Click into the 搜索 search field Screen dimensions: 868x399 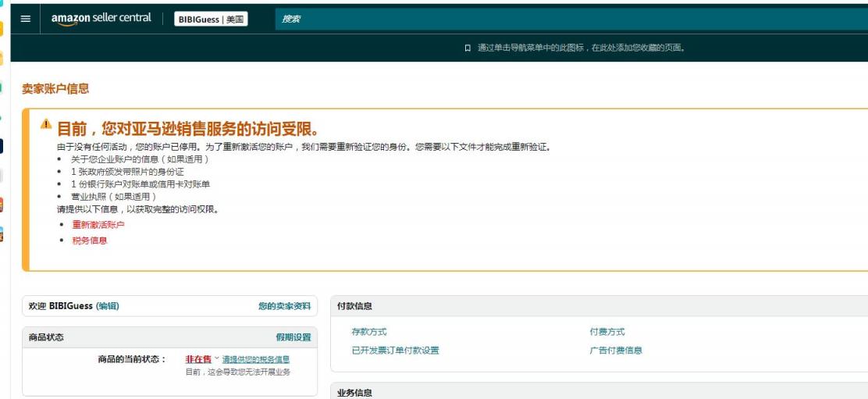(x=546, y=19)
